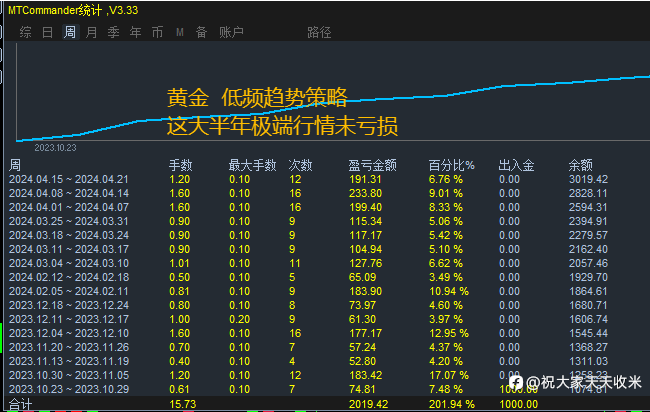650x412 pixels.
Task: Click balance value 3019.42
Action: click(588, 179)
